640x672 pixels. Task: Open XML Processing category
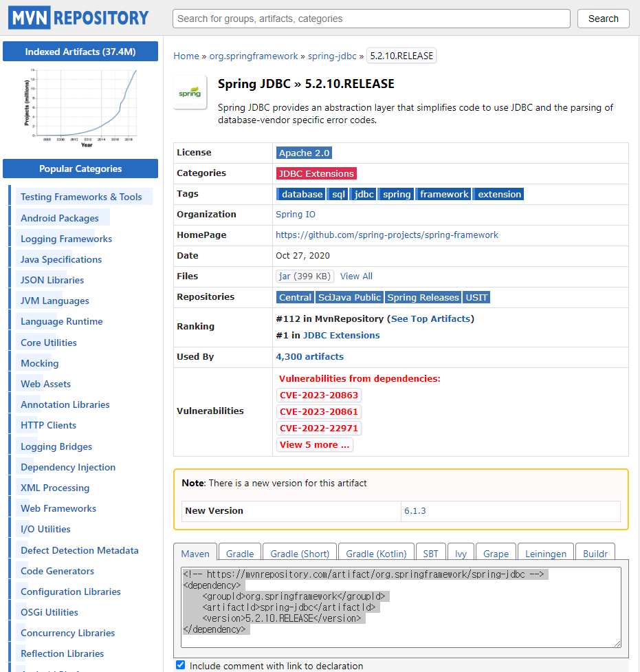55,488
